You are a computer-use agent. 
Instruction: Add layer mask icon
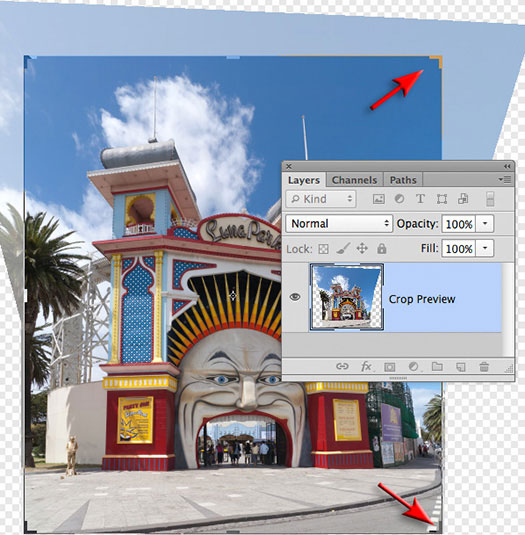point(389,367)
